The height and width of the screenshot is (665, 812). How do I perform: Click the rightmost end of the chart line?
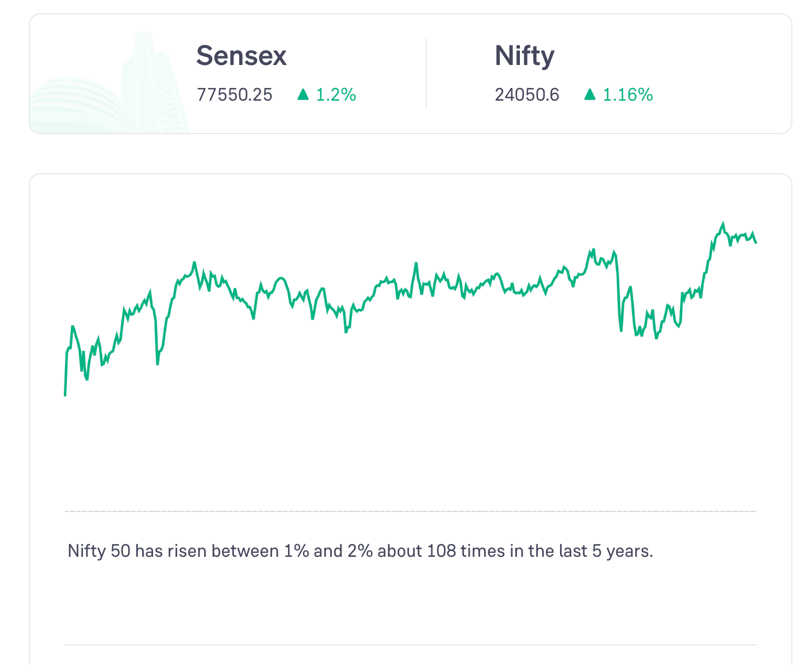[x=756, y=242]
